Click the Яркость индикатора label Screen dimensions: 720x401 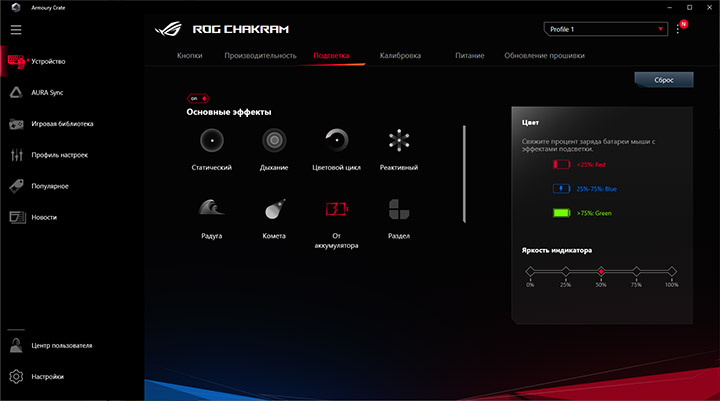pyautogui.click(x=557, y=250)
